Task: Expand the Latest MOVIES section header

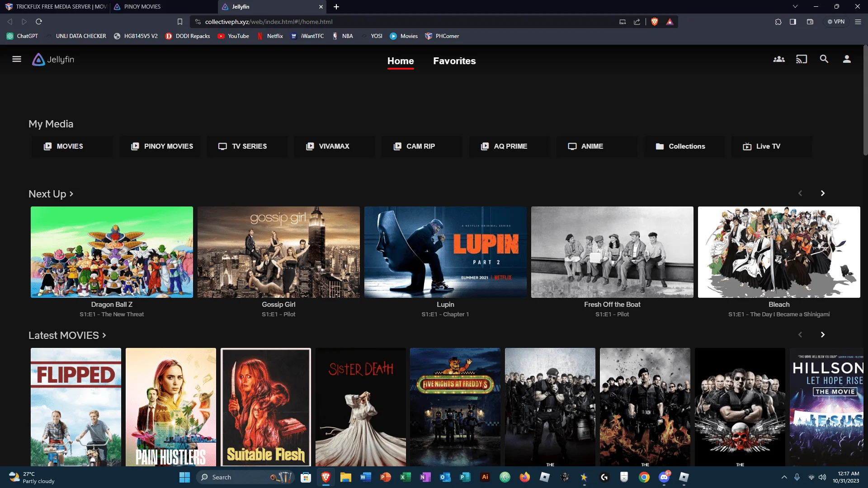Action: click(x=67, y=335)
